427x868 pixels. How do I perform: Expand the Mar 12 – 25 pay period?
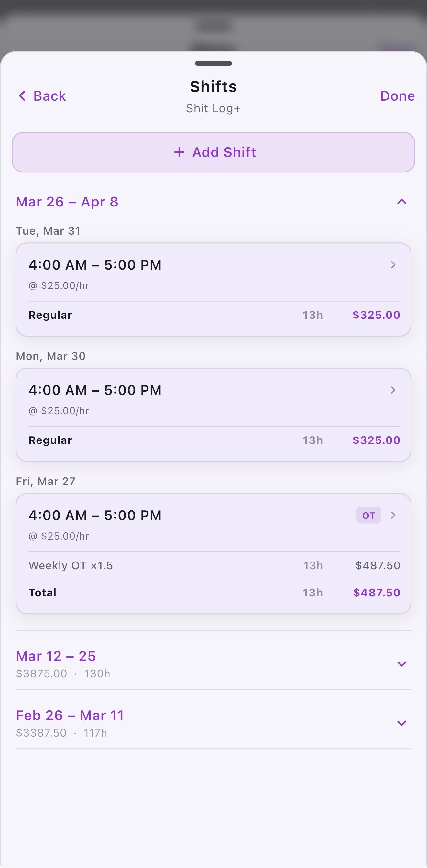coord(401,664)
